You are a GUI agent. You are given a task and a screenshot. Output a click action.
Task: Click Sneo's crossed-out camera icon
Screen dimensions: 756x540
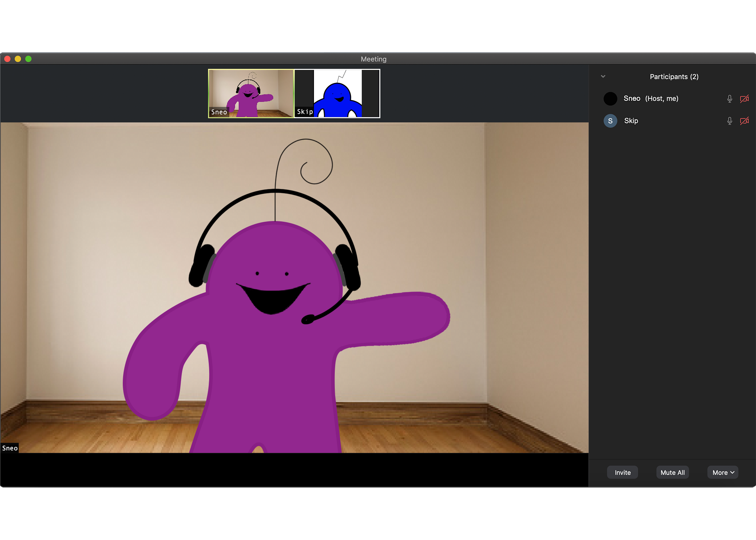pyautogui.click(x=744, y=99)
